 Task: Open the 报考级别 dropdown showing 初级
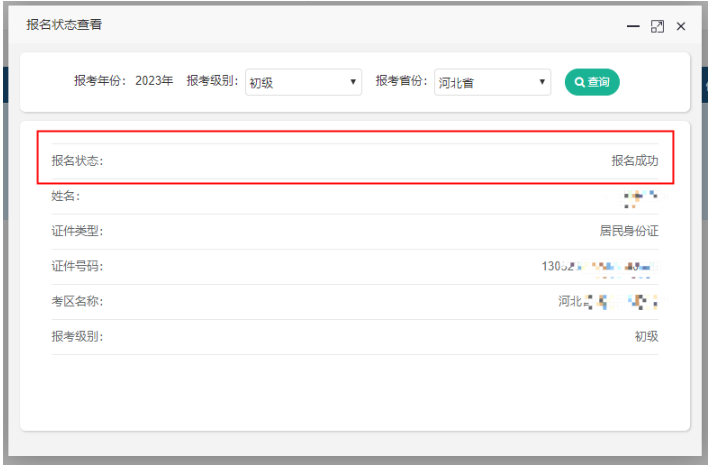[x=303, y=82]
